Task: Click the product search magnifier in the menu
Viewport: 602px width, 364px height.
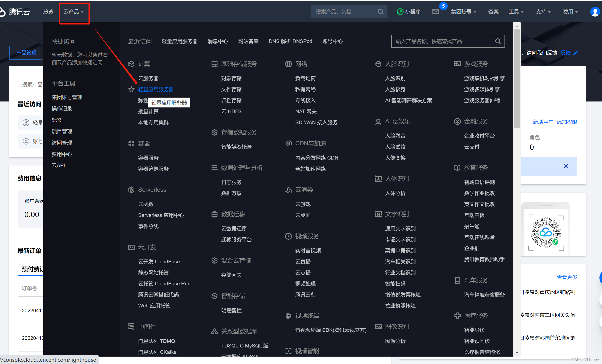Action: point(498,41)
